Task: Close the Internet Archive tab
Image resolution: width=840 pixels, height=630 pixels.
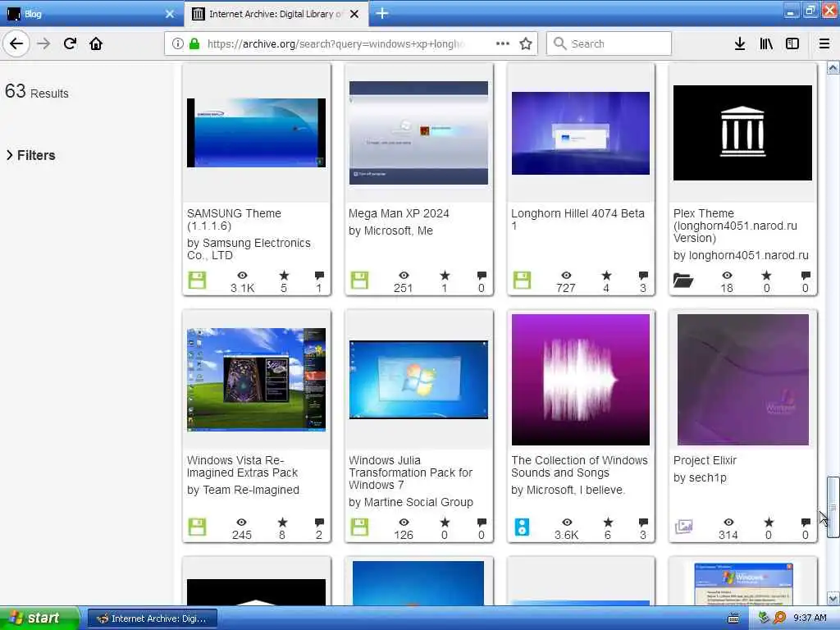Action: (354, 14)
